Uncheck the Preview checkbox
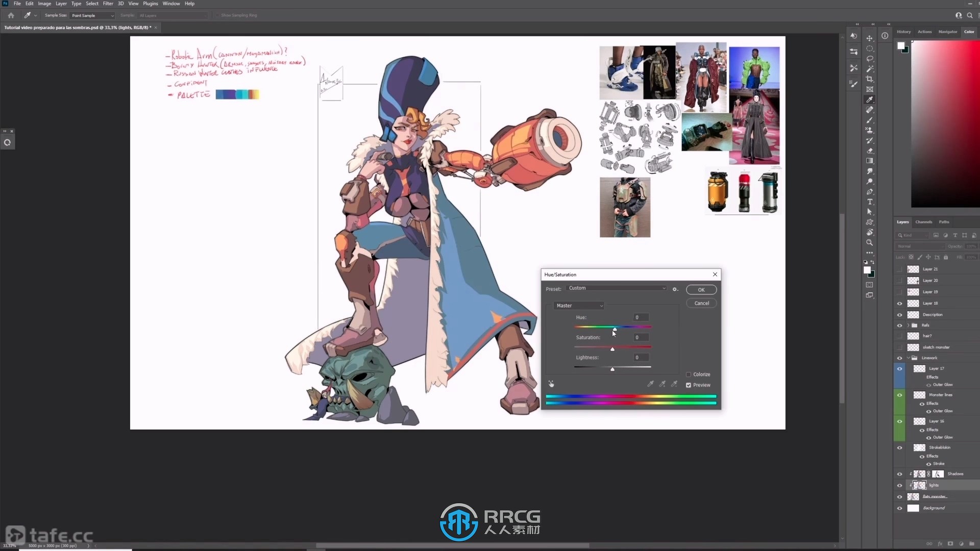 pos(689,385)
